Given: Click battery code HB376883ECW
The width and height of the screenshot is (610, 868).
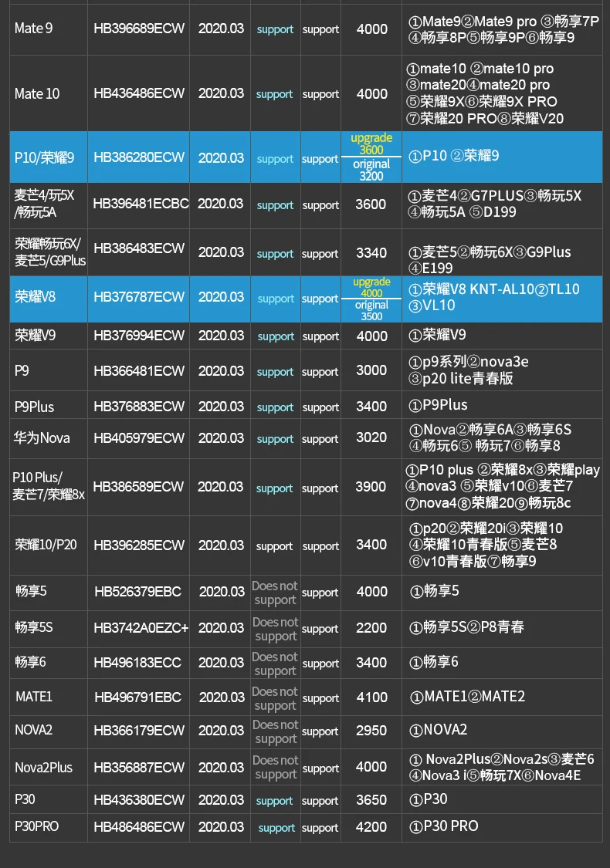Looking at the screenshot, I should [x=138, y=407].
